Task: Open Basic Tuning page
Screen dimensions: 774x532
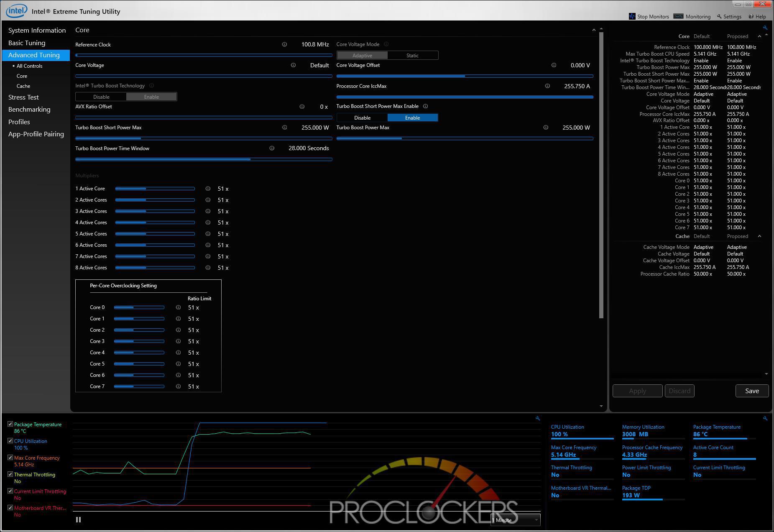Action: (x=27, y=43)
